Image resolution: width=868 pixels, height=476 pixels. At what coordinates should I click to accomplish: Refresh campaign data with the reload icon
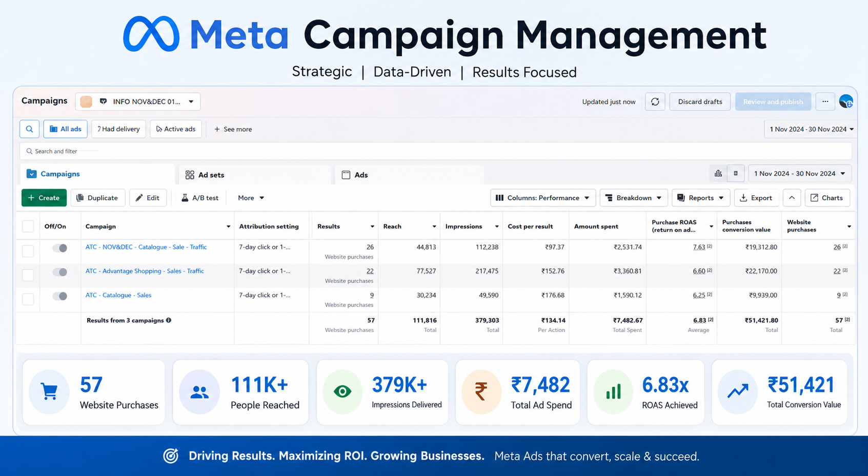[655, 101]
